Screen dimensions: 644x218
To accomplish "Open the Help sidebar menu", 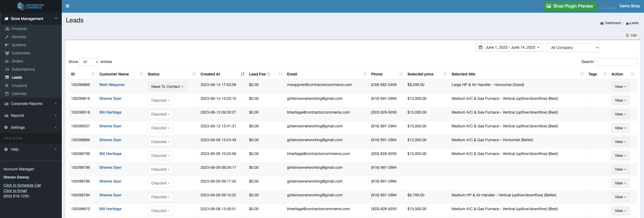I will [31, 149].
